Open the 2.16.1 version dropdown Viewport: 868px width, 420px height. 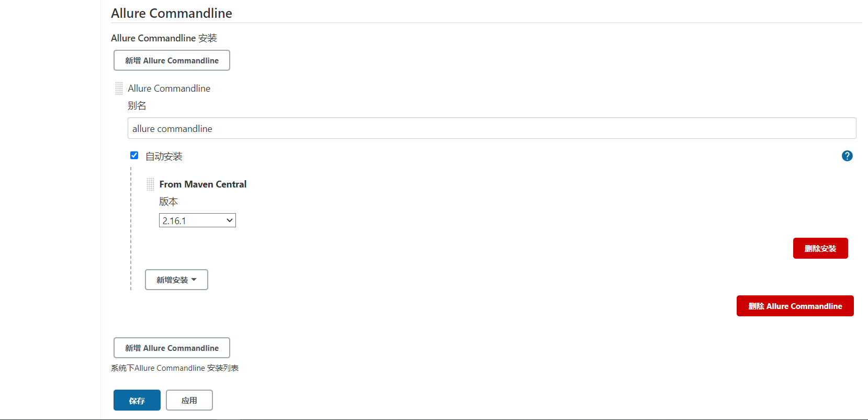pyautogui.click(x=197, y=220)
